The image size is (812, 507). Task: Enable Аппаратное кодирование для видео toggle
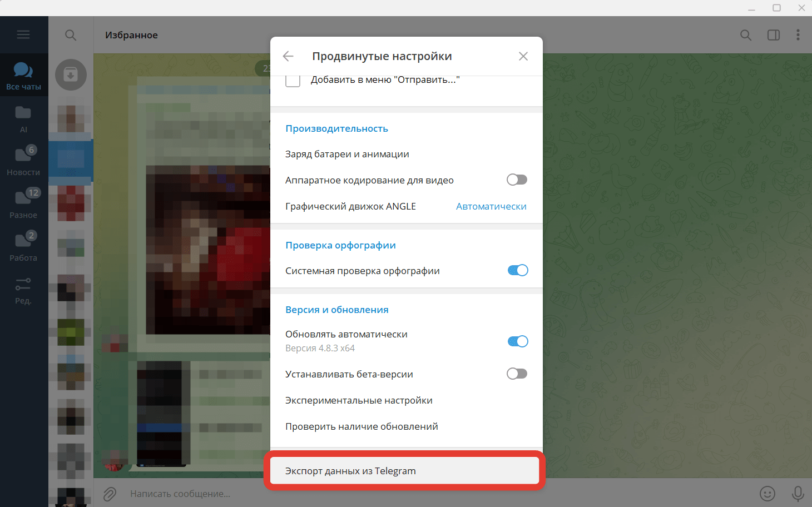517,180
